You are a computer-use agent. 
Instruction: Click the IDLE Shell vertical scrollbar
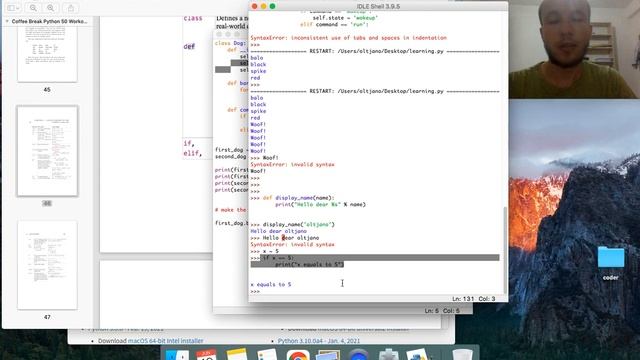click(x=505, y=249)
